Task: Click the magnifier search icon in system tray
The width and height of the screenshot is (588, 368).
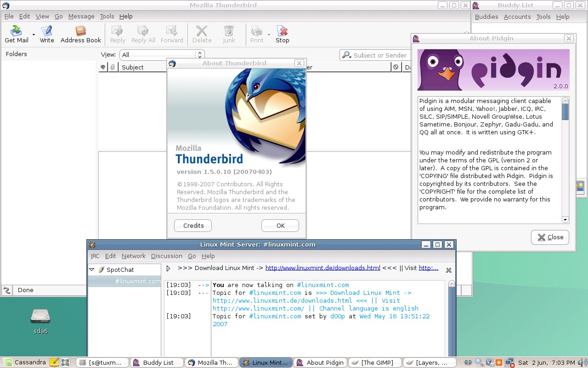Action: (x=478, y=362)
